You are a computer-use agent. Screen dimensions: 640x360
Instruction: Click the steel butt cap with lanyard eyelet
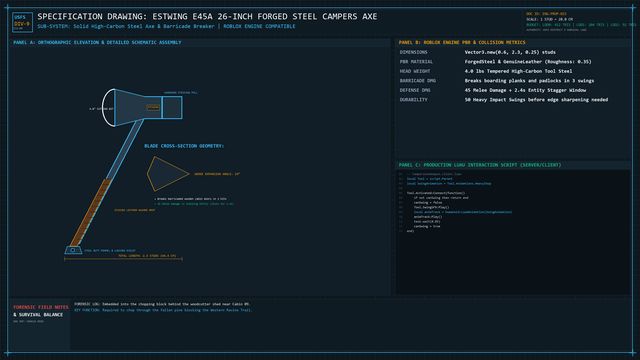(x=73, y=250)
